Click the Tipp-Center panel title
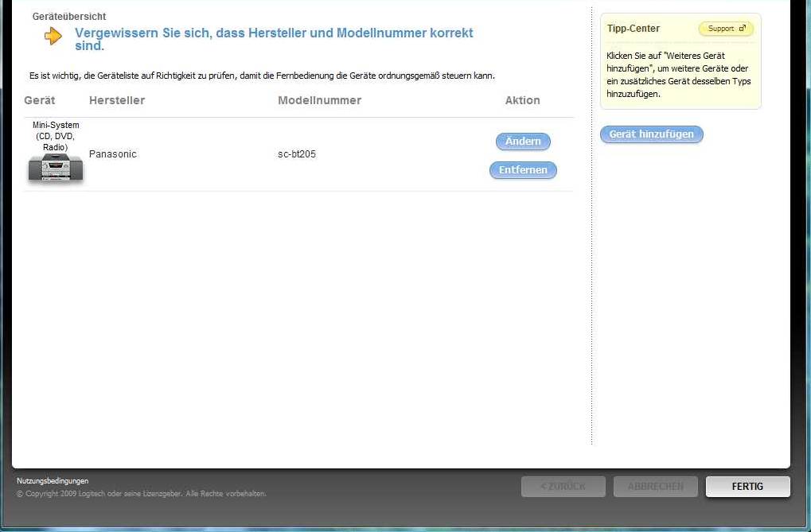 pyautogui.click(x=633, y=29)
